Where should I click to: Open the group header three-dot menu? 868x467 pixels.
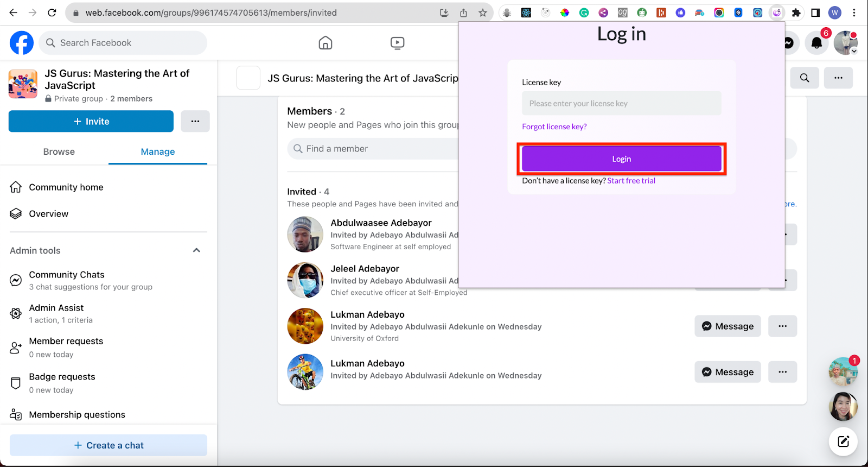click(x=838, y=78)
